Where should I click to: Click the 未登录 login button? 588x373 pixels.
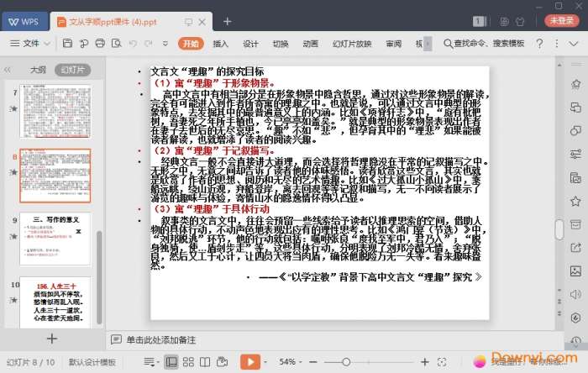point(560,19)
